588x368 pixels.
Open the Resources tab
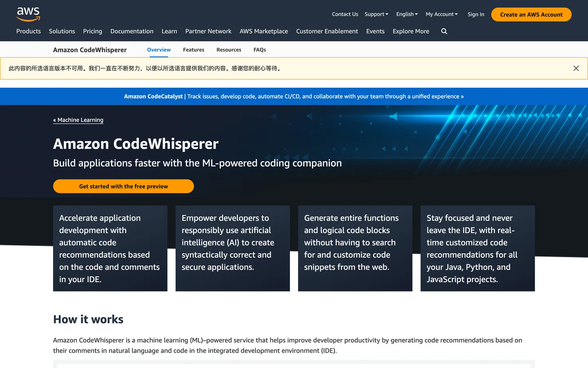point(229,50)
